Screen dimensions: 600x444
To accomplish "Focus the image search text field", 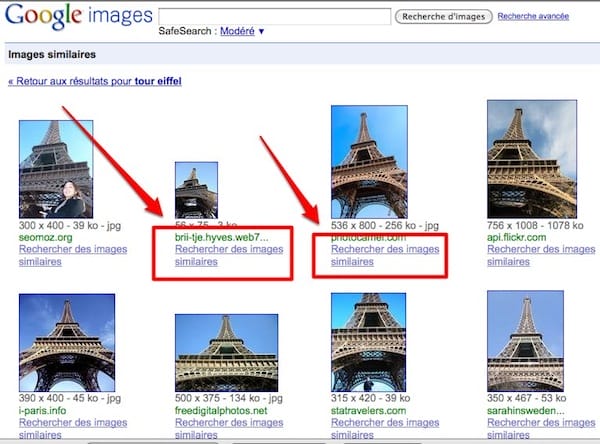I will (274, 17).
